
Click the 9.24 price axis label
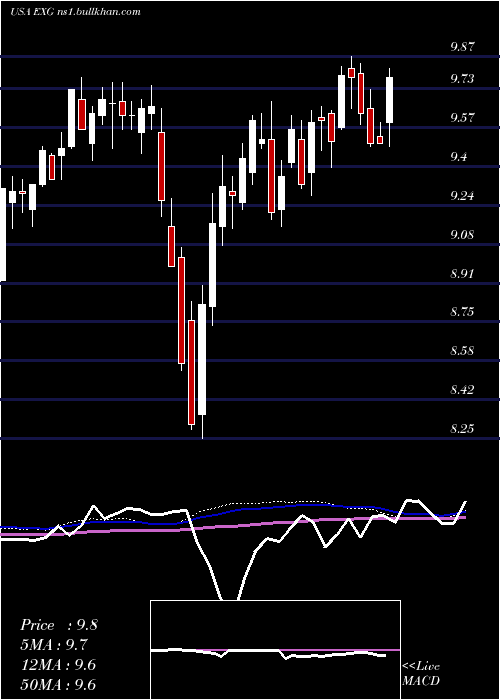coord(462,196)
